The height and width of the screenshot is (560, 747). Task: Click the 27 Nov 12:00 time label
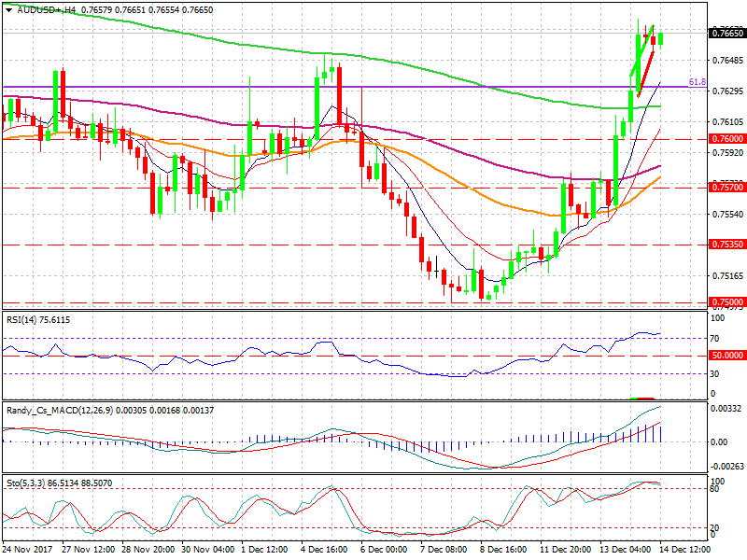[88, 549]
